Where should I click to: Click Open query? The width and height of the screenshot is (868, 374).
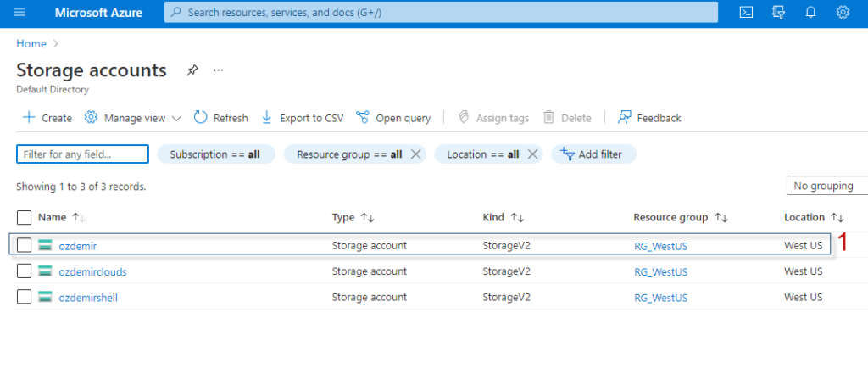click(x=393, y=118)
